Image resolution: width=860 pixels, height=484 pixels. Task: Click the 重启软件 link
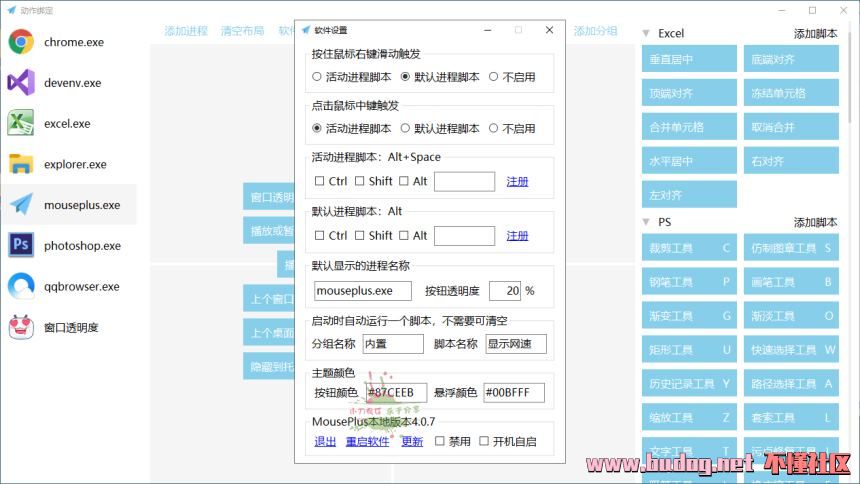367,441
